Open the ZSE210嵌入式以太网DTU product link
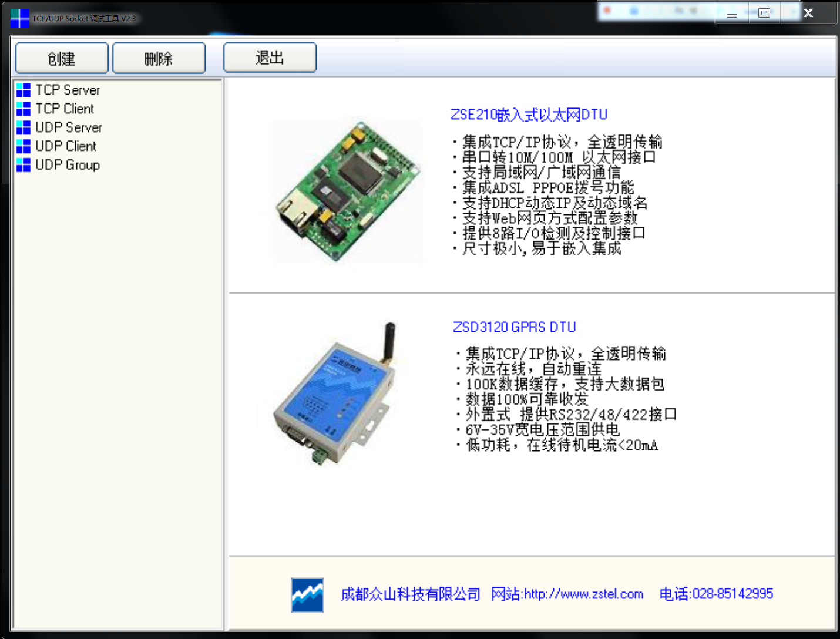 [529, 115]
